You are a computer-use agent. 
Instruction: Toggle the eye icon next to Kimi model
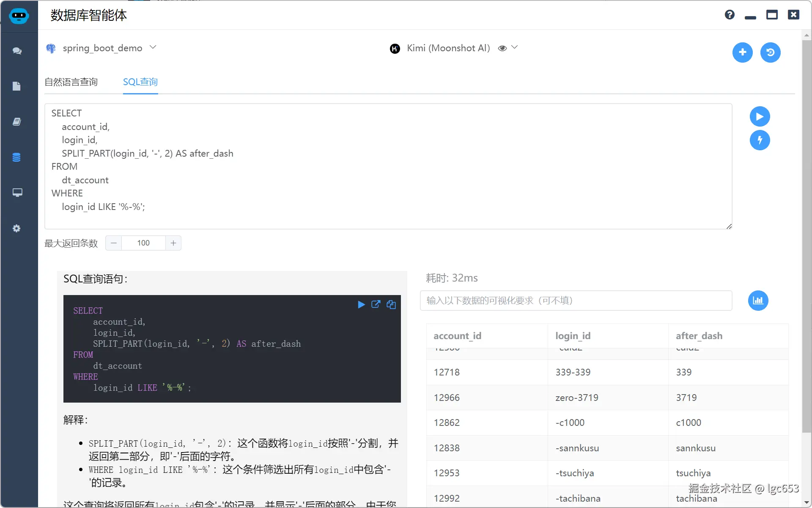tap(502, 48)
